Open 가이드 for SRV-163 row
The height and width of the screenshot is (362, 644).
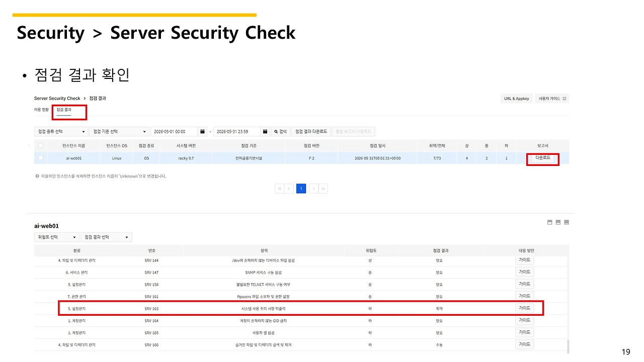tap(524, 308)
